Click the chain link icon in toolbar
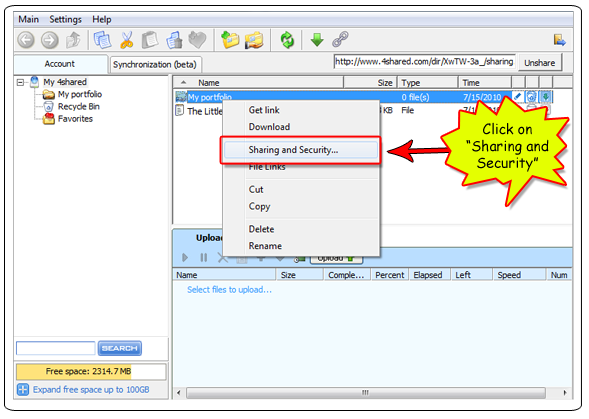Screen dimensions: 589x419 click(x=340, y=39)
